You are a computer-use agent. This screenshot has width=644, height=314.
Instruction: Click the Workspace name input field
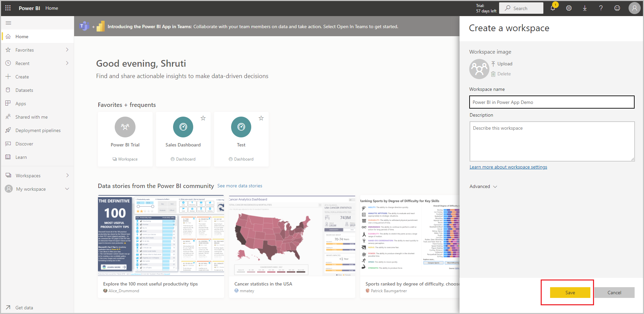coord(552,102)
